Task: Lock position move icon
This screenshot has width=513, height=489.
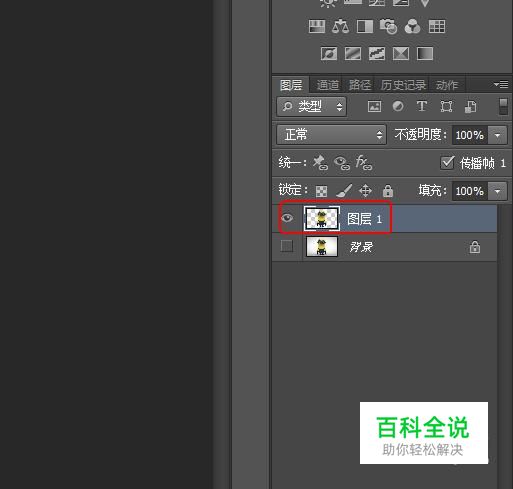Action: coord(365,191)
